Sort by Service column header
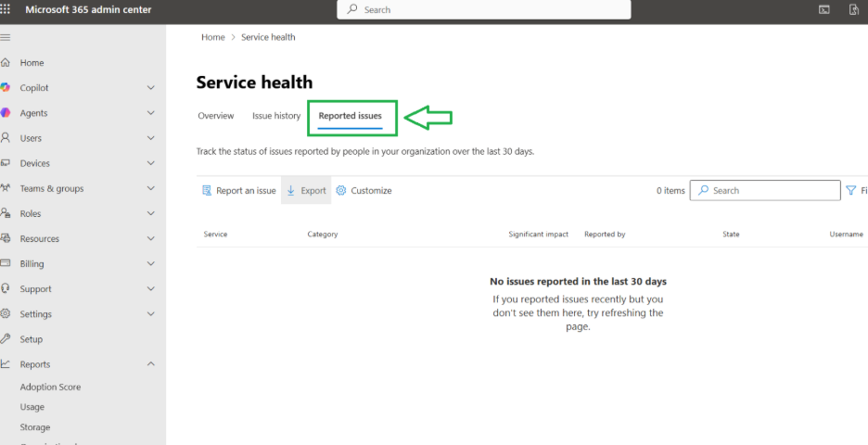This screenshot has height=445, width=868. [x=215, y=235]
